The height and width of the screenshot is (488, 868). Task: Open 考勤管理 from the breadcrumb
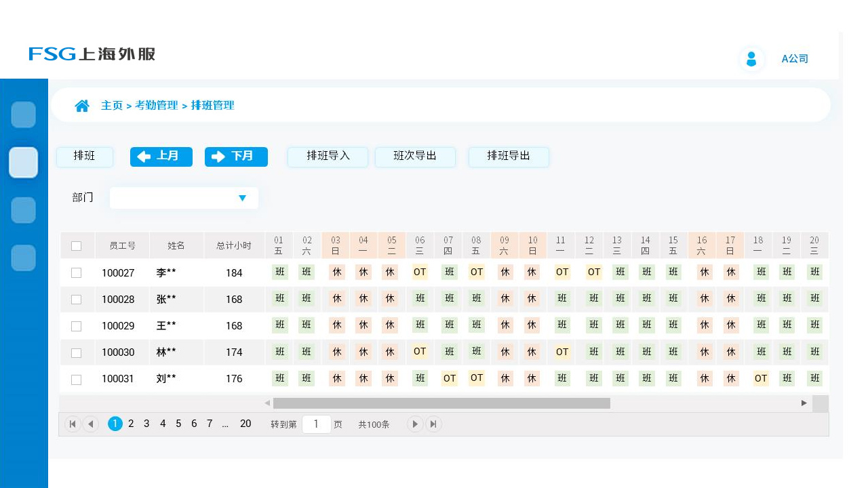click(x=155, y=105)
